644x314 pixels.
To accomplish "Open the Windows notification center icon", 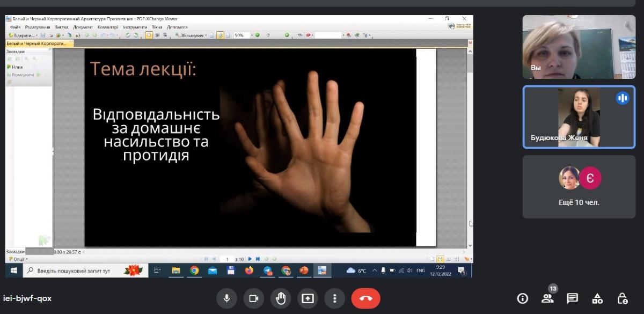I will pos(461,271).
